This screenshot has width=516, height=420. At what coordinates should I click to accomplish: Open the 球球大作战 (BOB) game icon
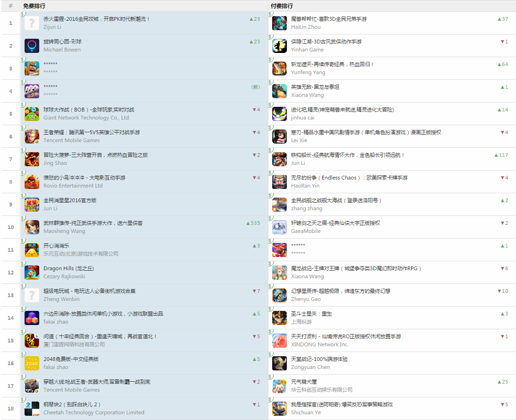(x=32, y=114)
